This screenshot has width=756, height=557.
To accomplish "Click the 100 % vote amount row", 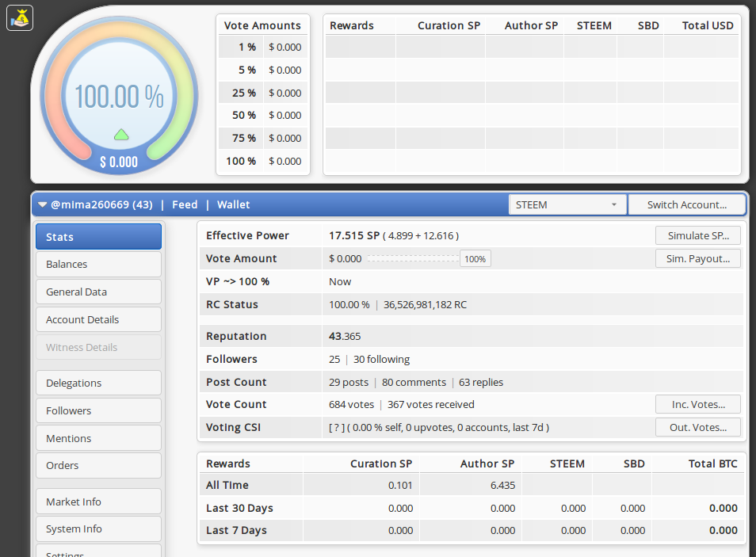I will [x=263, y=161].
